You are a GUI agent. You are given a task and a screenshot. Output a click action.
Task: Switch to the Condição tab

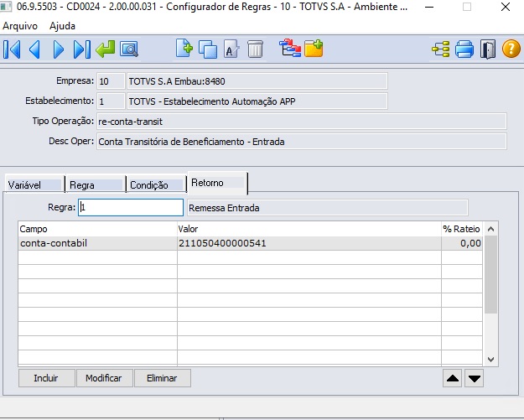[156, 184]
